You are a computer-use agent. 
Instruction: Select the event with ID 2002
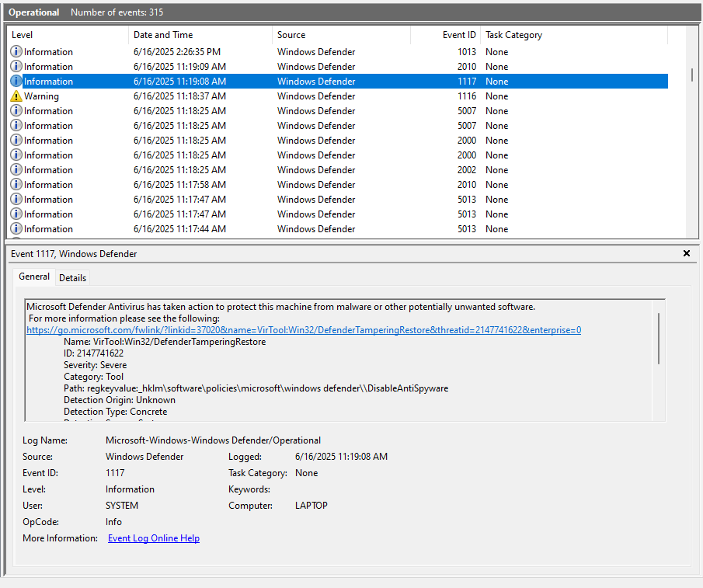pos(339,170)
